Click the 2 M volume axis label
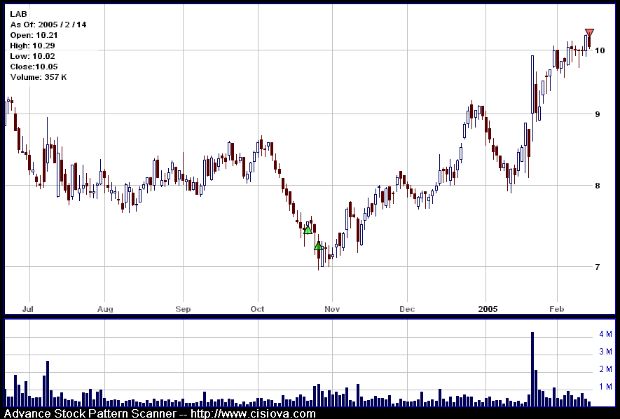The height and width of the screenshot is (419, 620). tap(605, 369)
